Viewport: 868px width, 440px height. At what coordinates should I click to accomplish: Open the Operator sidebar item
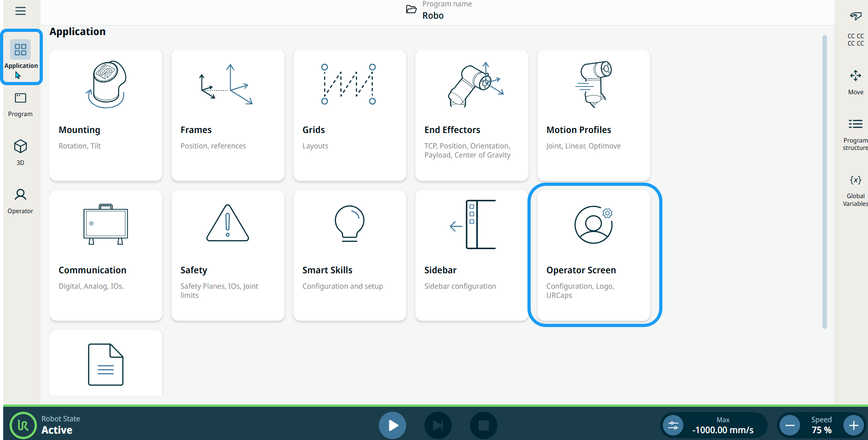tap(21, 201)
